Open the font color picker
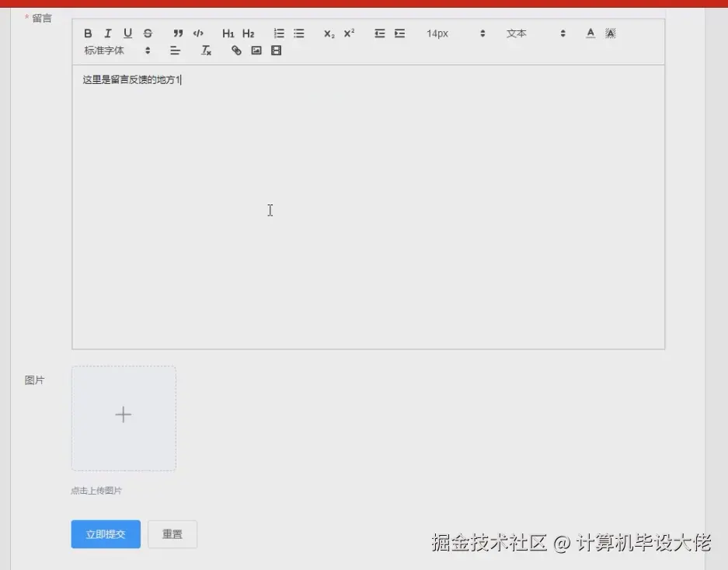The image size is (728, 570). [x=590, y=33]
